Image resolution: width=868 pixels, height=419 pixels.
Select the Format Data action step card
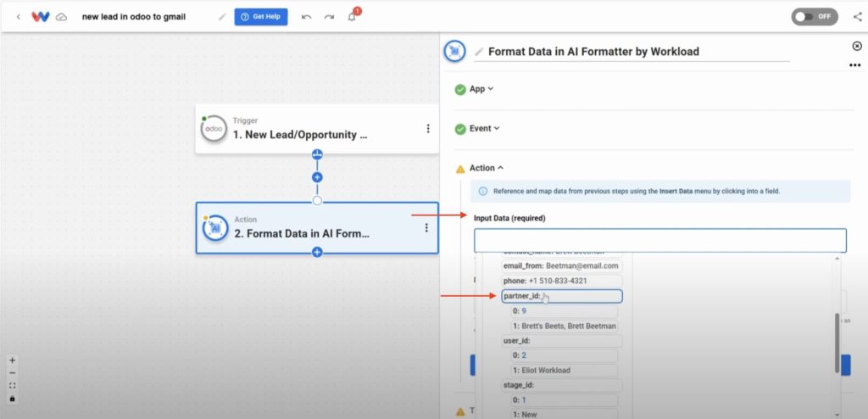(317, 228)
